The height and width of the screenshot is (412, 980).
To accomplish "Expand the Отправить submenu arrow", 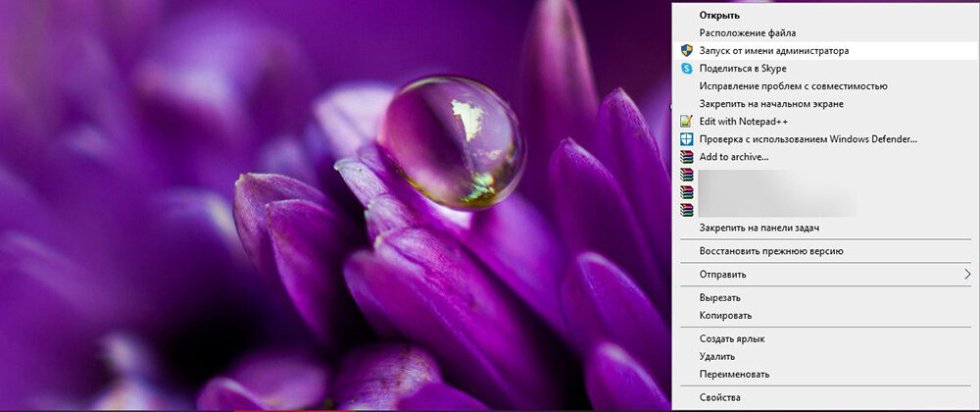I will 967,275.
